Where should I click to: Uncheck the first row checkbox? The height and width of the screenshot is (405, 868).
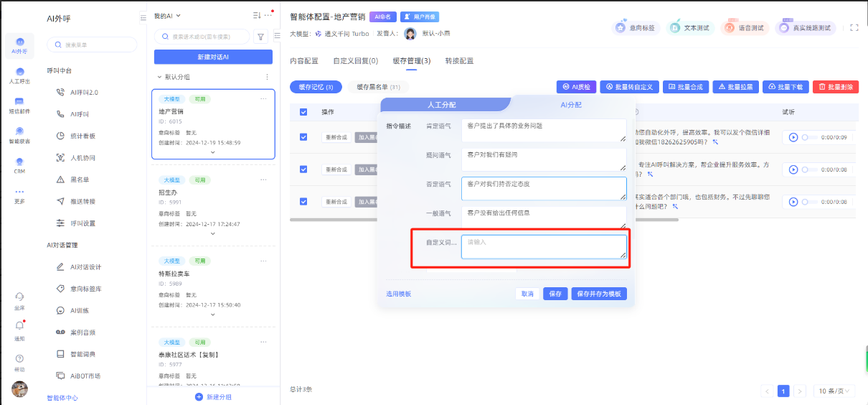pyautogui.click(x=303, y=137)
